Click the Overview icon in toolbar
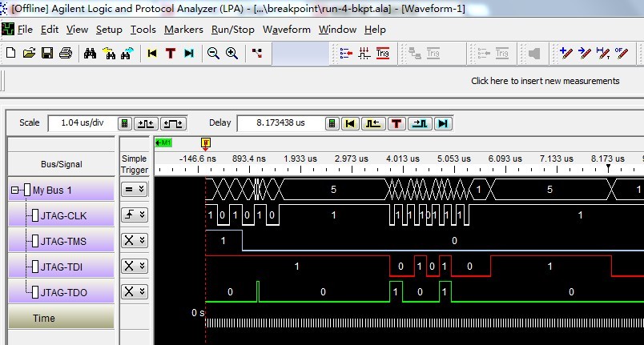This screenshot has height=345, width=644. [x=257, y=53]
